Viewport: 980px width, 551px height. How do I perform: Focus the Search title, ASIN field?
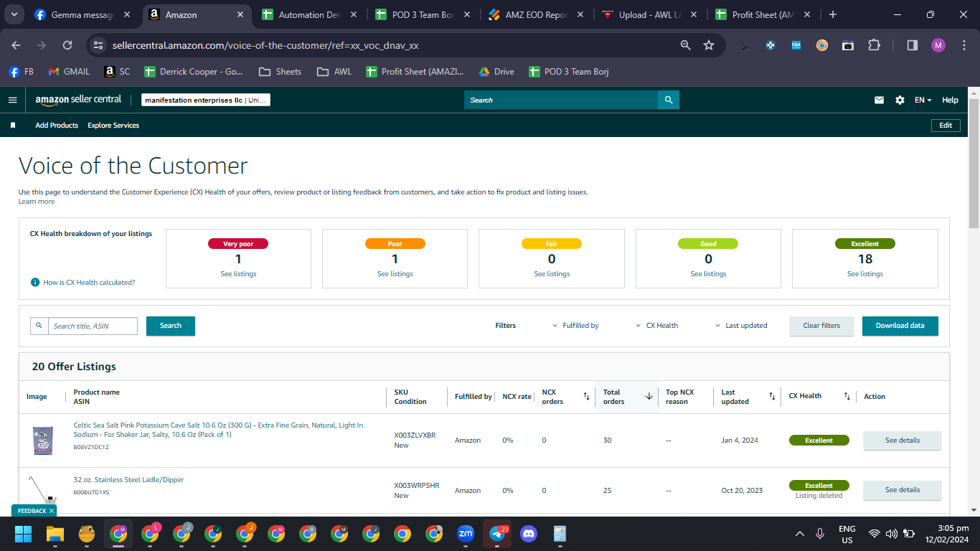[x=93, y=326]
